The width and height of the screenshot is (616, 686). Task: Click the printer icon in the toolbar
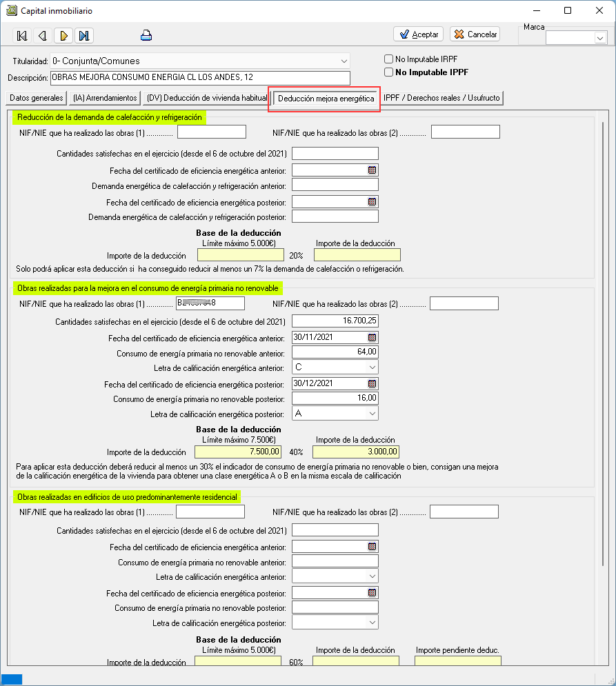tap(146, 35)
